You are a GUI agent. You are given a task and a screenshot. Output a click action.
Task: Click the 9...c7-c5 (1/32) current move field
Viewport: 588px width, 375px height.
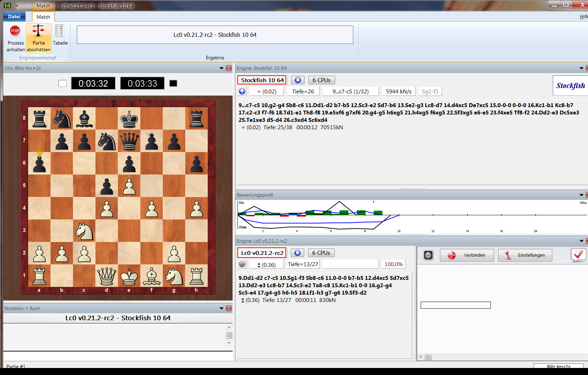point(350,91)
